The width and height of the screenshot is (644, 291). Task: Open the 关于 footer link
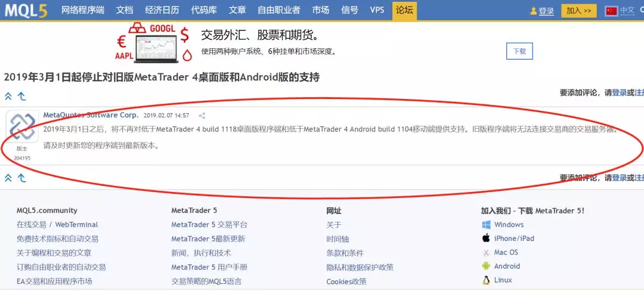click(x=334, y=225)
